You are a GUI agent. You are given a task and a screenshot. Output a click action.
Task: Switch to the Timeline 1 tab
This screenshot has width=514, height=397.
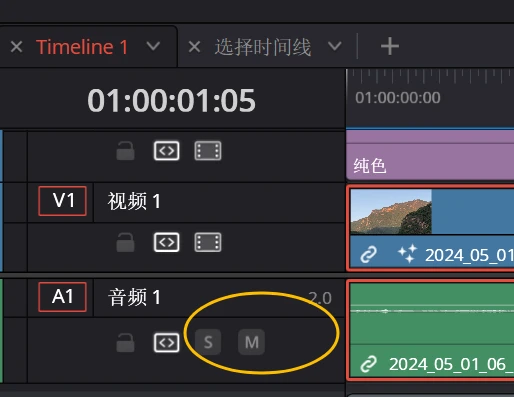point(82,47)
